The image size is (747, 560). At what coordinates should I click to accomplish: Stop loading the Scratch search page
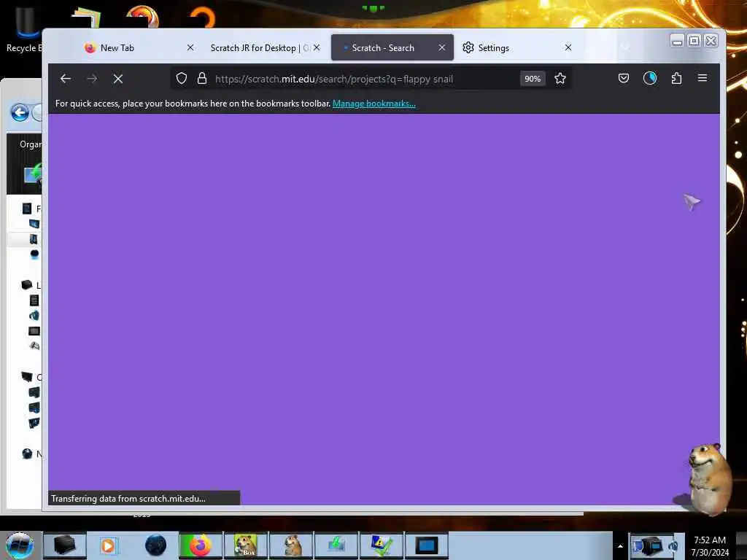click(x=118, y=79)
